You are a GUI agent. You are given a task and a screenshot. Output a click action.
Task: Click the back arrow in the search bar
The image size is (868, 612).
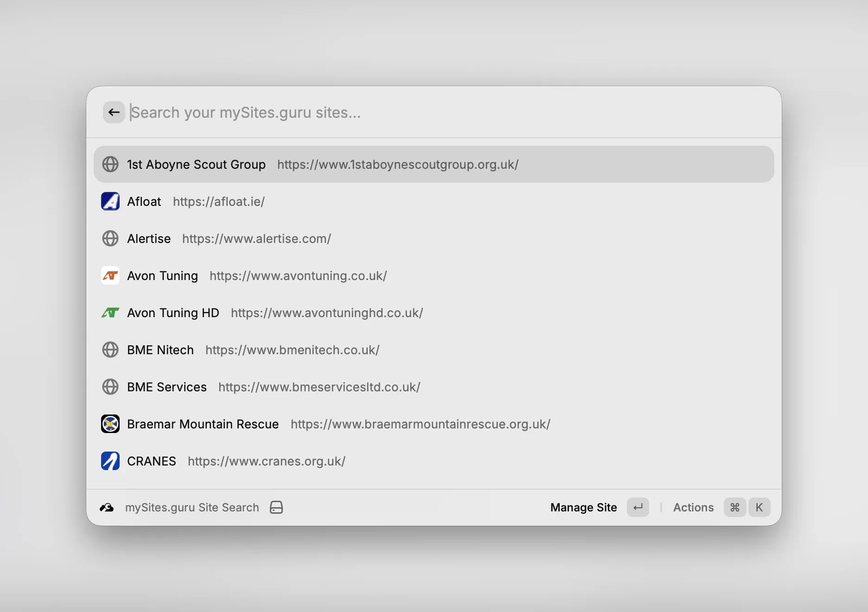pos(114,112)
